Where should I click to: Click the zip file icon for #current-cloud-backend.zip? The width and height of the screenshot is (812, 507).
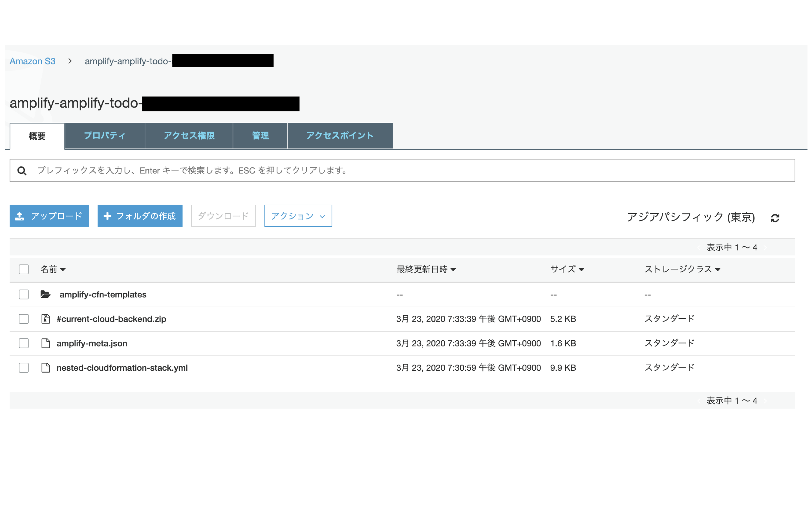click(x=45, y=319)
